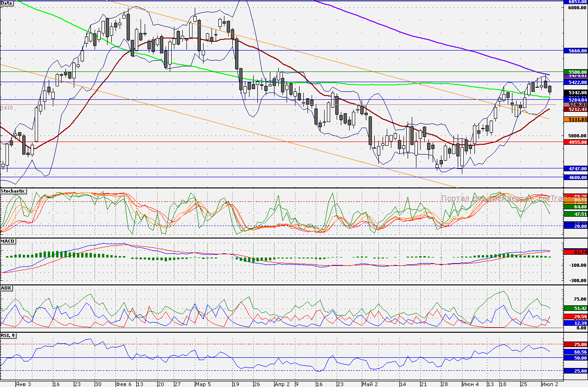Click the black 5342.00 current price tag
This screenshot has height=387, width=588.
tap(575, 93)
